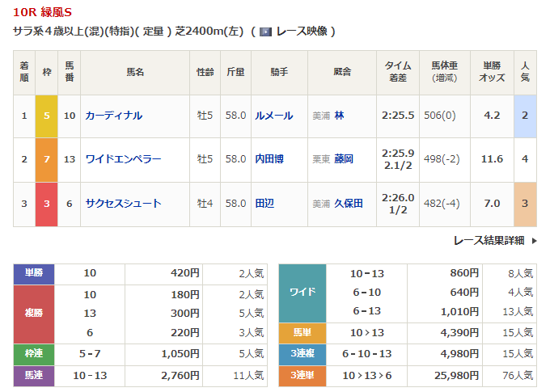This screenshot has height=392, width=550.
Task: Click the 単勝 payout label
Action: [34, 273]
